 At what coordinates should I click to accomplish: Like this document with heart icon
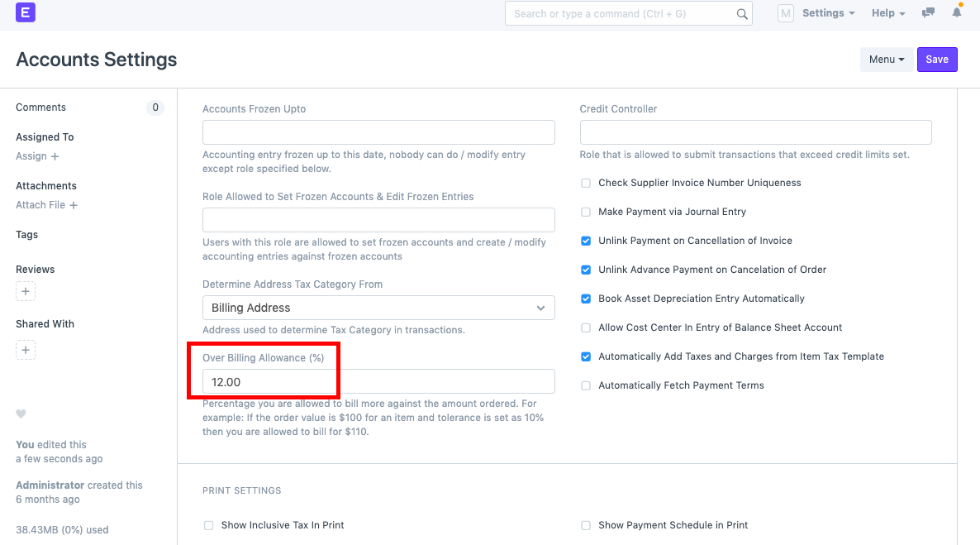(x=21, y=414)
